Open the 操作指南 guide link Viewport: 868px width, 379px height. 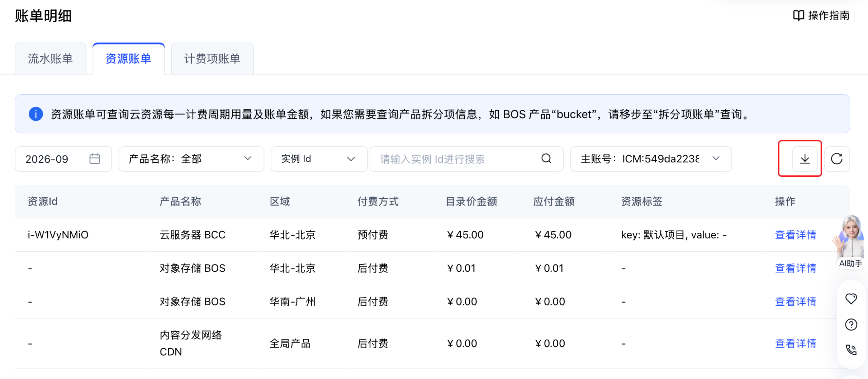tap(821, 15)
